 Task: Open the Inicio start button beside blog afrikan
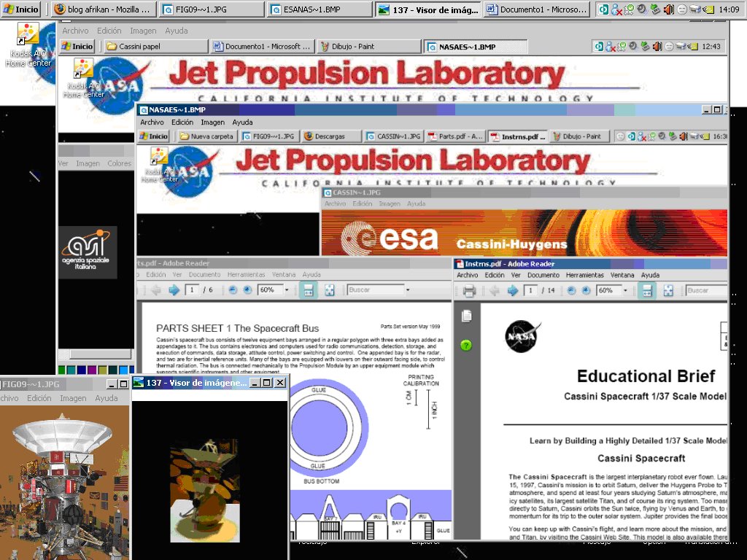(x=21, y=9)
